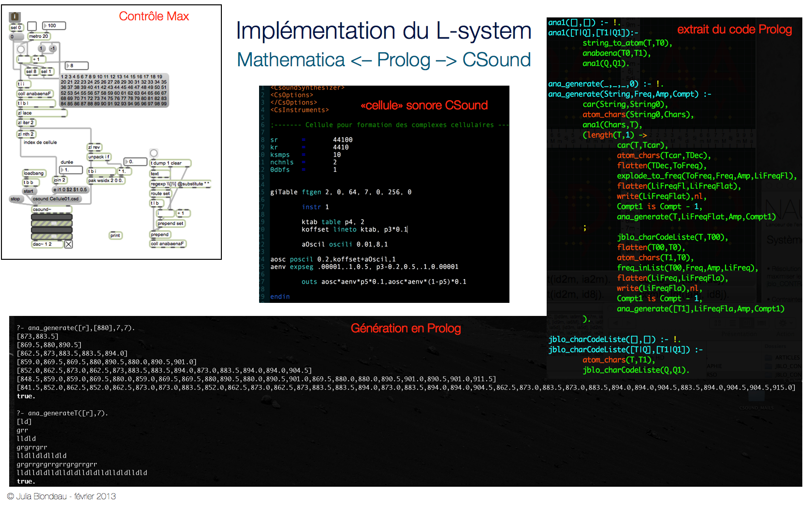Select the 'zl iter 2' object
812x508 pixels.
[27, 123]
